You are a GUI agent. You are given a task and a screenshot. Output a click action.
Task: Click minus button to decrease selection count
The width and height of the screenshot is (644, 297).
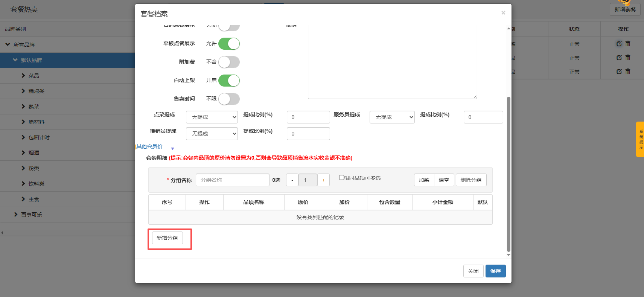[x=292, y=180]
